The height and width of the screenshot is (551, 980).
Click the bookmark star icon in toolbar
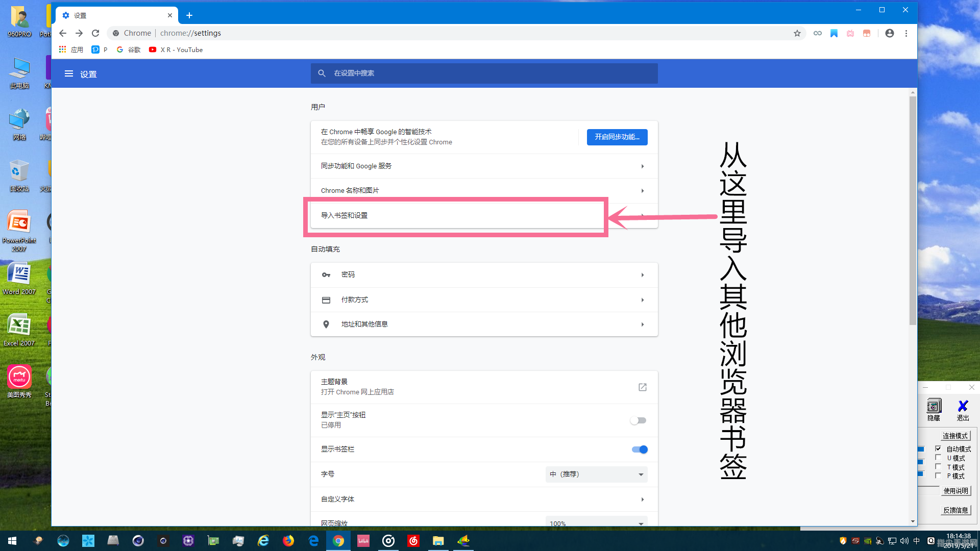click(797, 33)
